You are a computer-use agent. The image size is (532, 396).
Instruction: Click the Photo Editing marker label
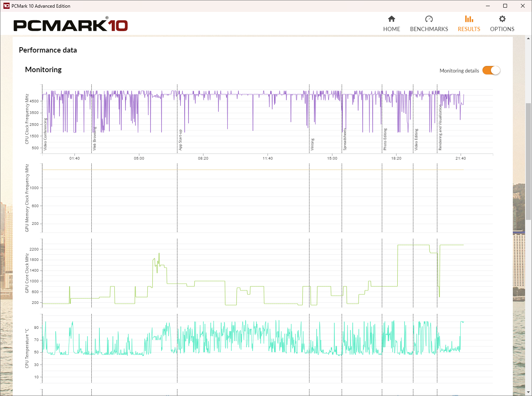[x=385, y=139]
